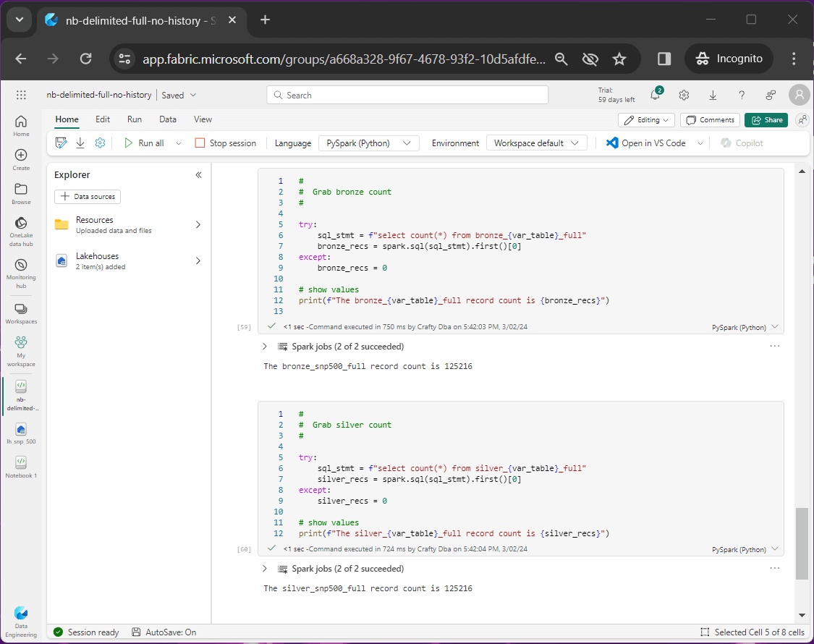Click the Share button

(x=766, y=120)
